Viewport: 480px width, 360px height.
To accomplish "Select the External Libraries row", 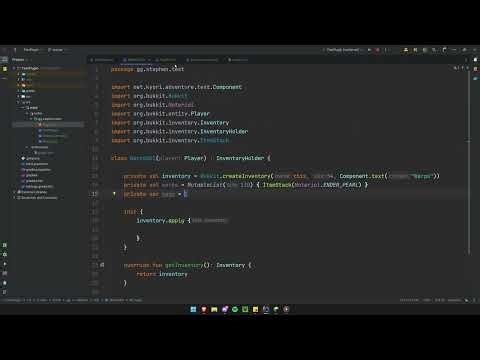I will (32, 192).
